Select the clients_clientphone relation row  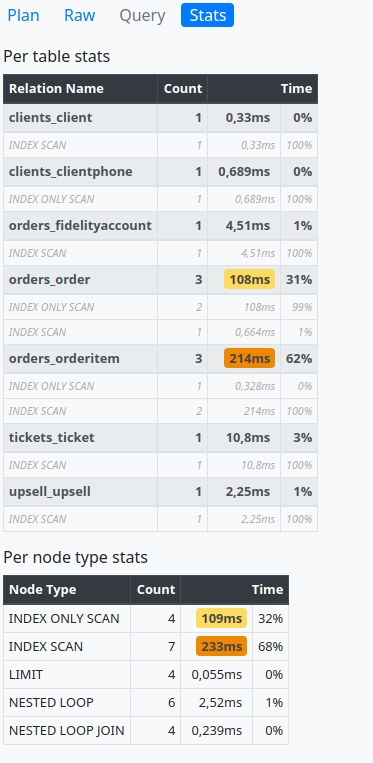tap(160, 172)
